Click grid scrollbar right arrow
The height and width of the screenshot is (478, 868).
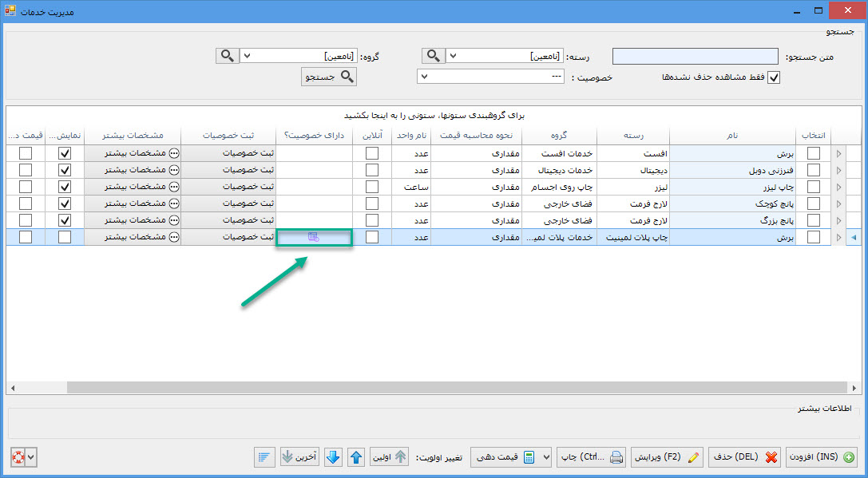point(854,388)
